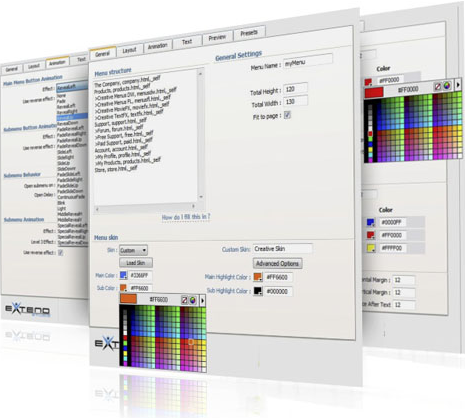Open the 'How do I fill this in?' link
The width and height of the screenshot is (465, 418).
[186, 217]
